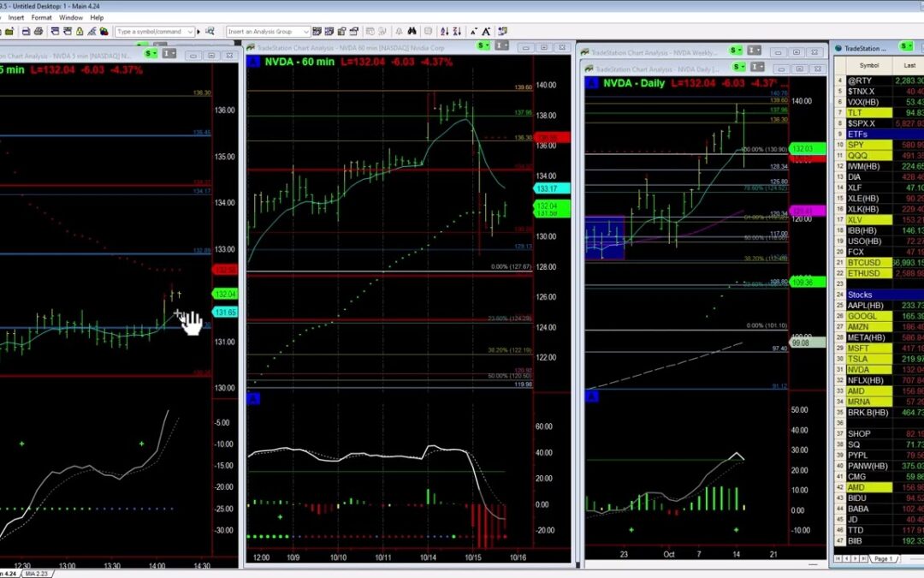Click the icon immediately right of Analysis Group box

point(317,32)
